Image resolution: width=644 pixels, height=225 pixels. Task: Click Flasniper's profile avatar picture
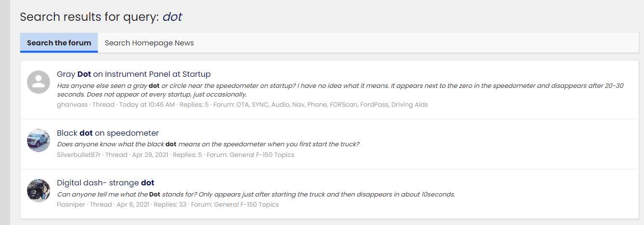click(x=39, y=191)
